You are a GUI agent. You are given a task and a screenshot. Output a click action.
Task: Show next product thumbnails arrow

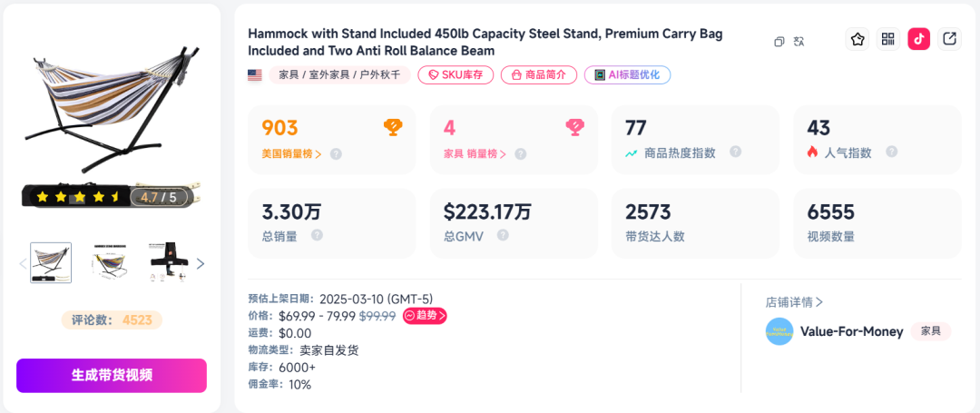[x=201, y=263]
